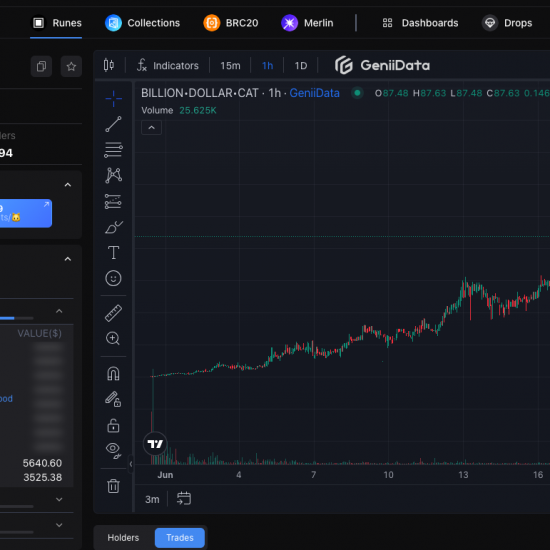Image resolution: width=550 pixels, height=550 pixels.
Task: Open the emoji icons tool
Action: [x=113, y=279]
